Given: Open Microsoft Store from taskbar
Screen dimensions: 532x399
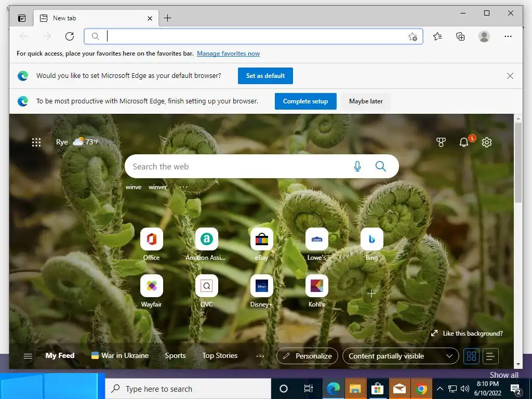Looking at the screenshot, I should [377, 389].
